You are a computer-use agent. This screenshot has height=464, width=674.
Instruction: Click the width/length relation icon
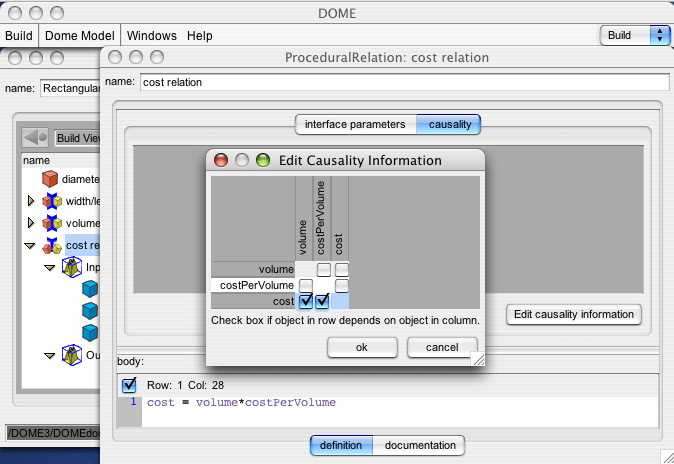(x=52, y=201)
